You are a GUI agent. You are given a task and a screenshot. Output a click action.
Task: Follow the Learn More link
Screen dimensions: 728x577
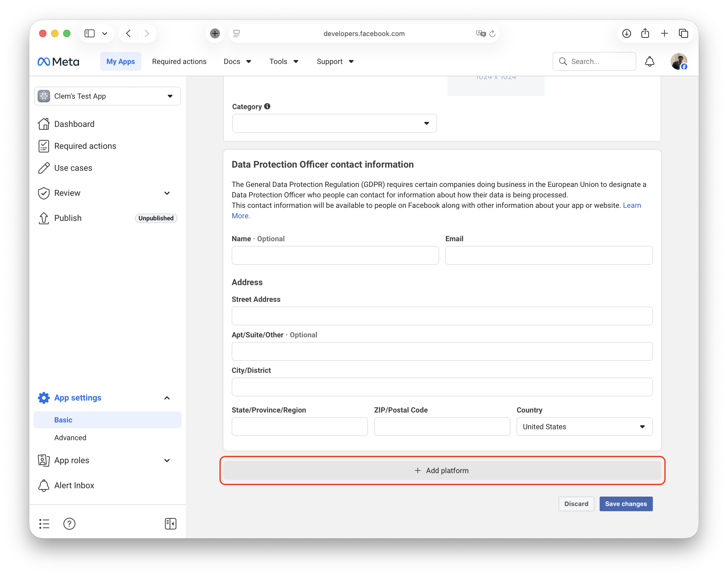click(x=632, y=205)
